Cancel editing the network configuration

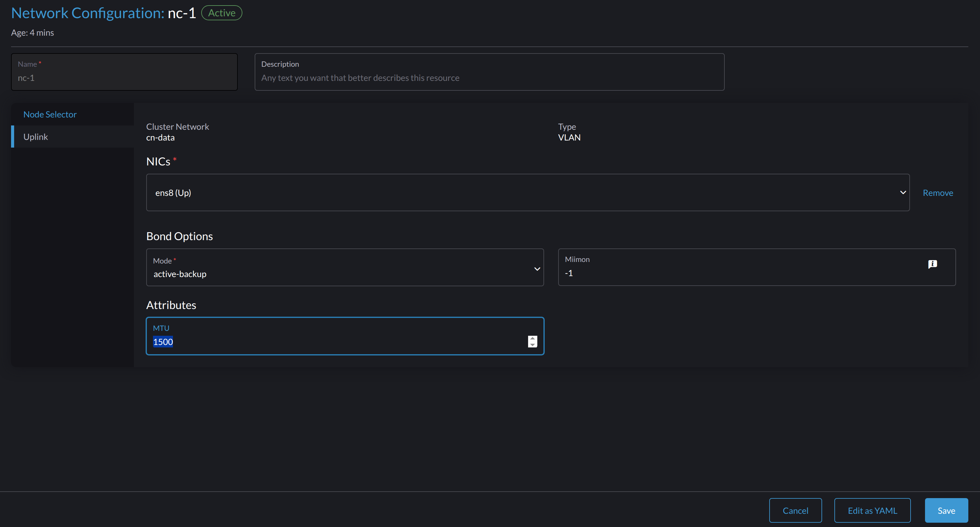tap(795, 510)
